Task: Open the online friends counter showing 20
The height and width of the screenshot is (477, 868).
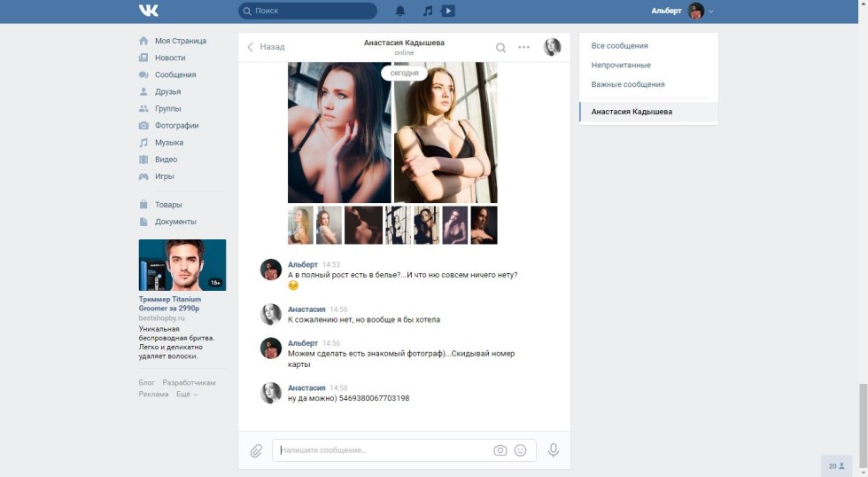Action: coord(836,465)
